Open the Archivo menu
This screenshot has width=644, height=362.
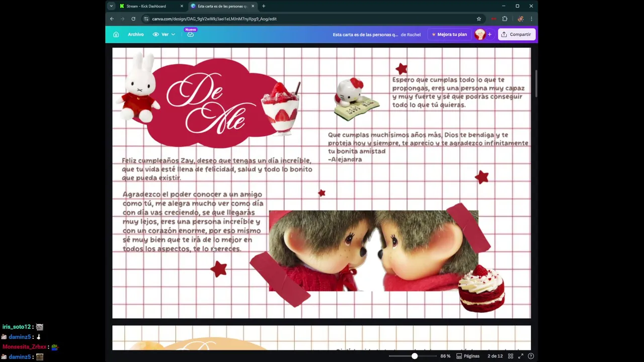point(136,34)
